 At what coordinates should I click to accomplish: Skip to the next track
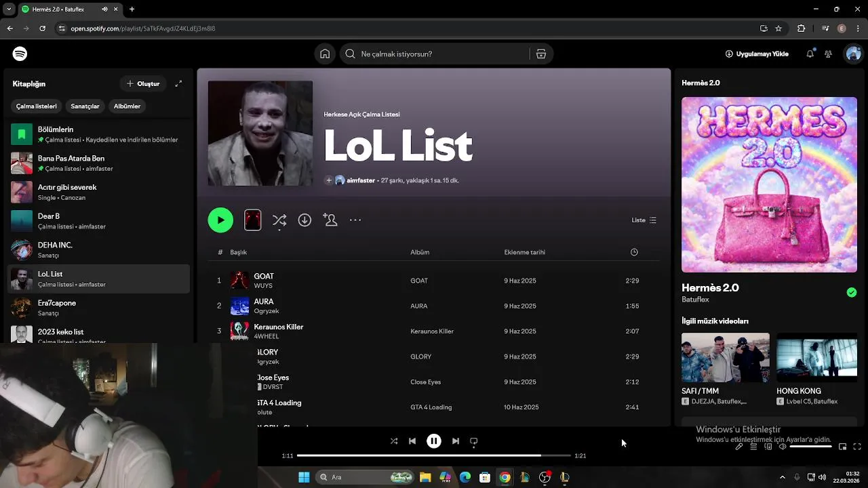coord(456,441)
